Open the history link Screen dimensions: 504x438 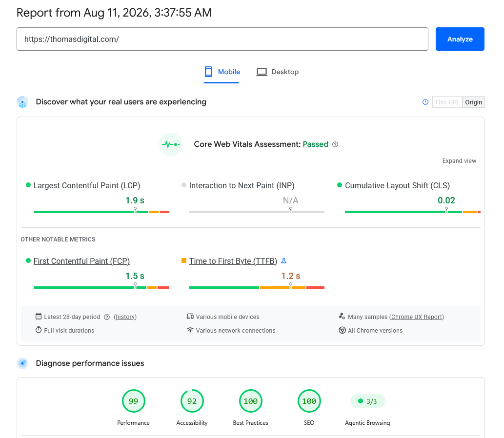[125, 317]
